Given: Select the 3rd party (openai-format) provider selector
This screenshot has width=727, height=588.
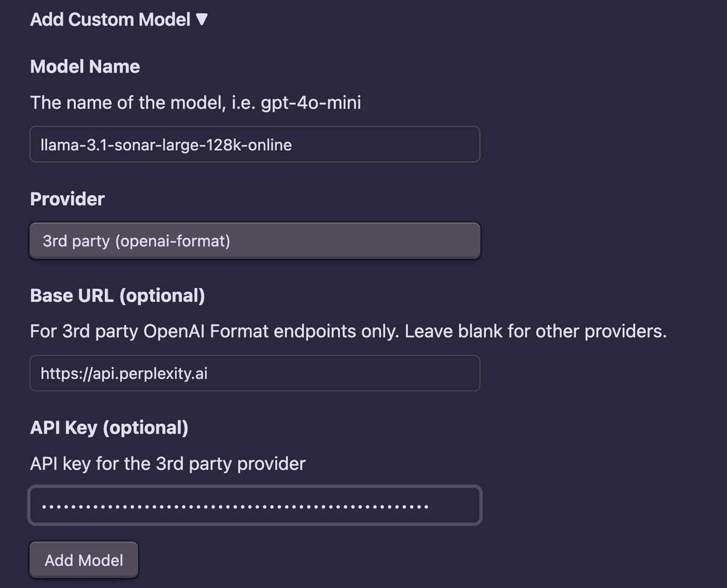Looking at the screenshot, I should [254, 240].
